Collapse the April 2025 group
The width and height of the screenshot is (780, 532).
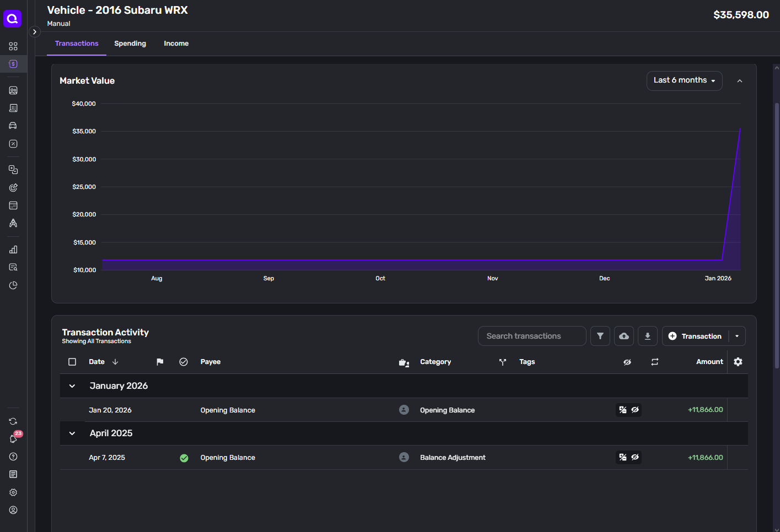pos(72,433)
